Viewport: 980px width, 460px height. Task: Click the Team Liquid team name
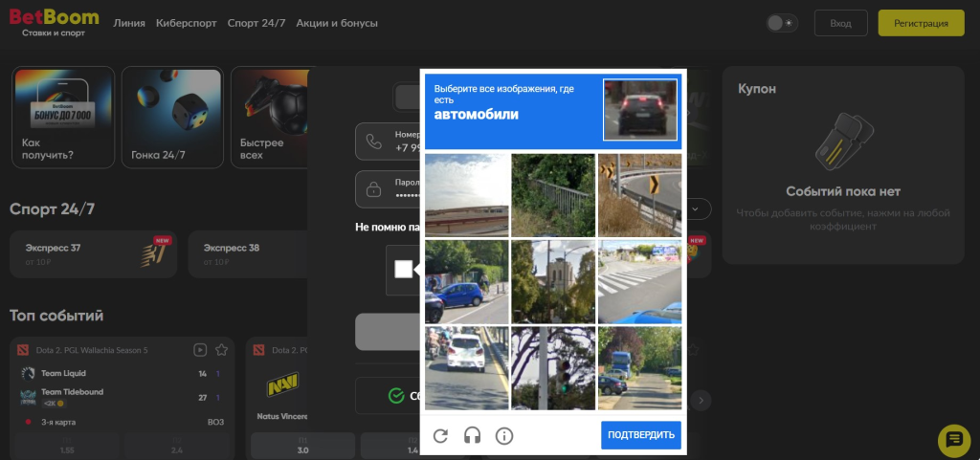tap(64, 373)
